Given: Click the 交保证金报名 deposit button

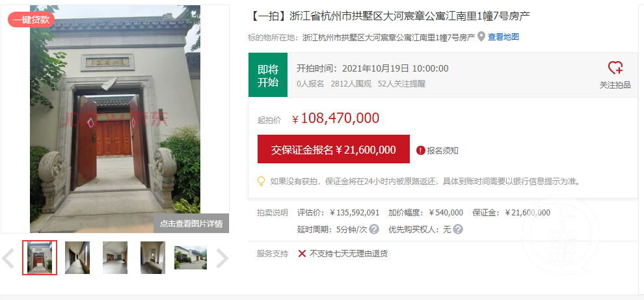Looking at the screenshot, I should 334,150.
